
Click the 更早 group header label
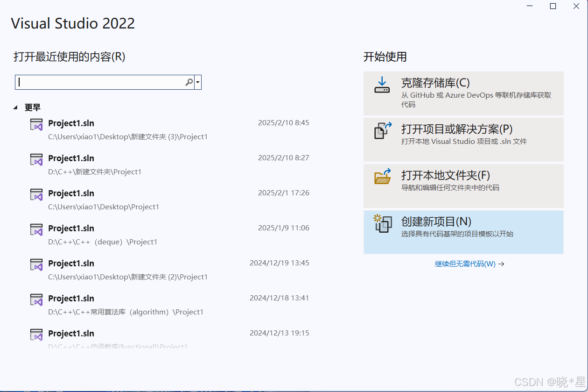click(33, 107)
